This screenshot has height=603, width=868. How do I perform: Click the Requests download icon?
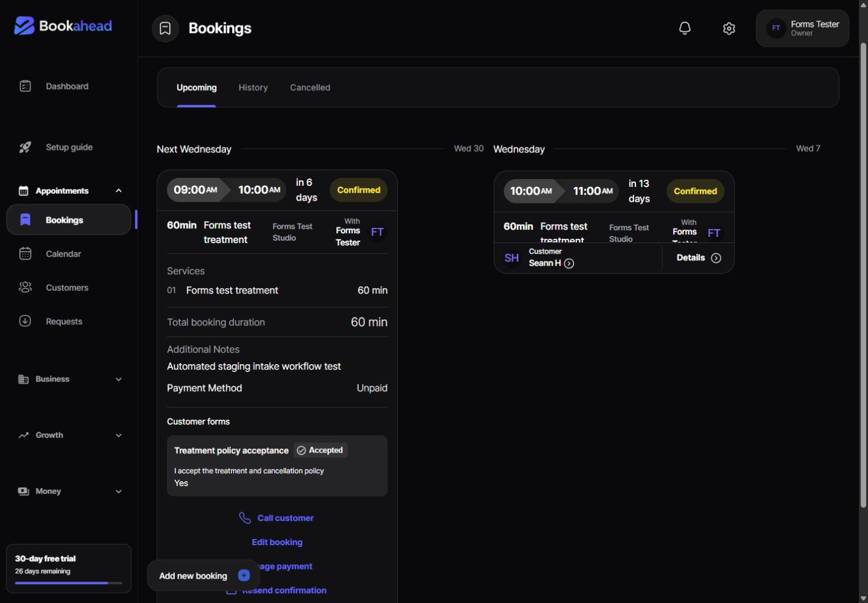pos(25,321)
